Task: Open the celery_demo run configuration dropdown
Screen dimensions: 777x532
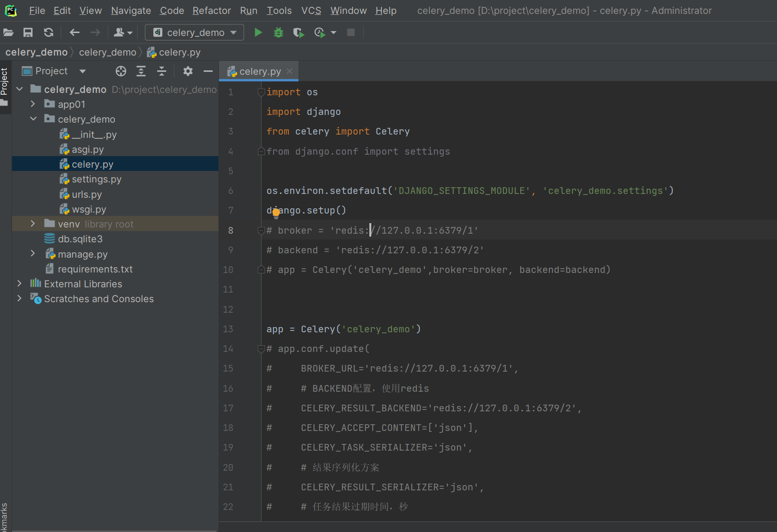Action: click(x=194, y=33)
